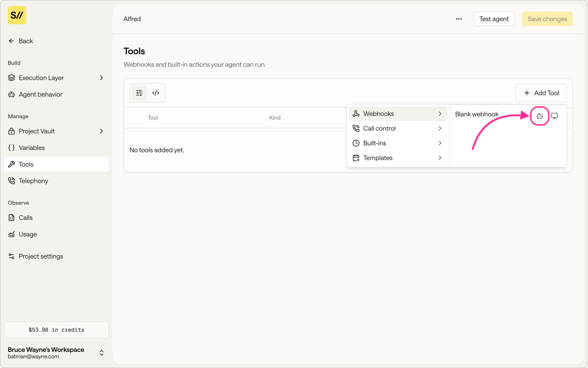
Task: Open the Usage page
Action: [x=56, y=234]
